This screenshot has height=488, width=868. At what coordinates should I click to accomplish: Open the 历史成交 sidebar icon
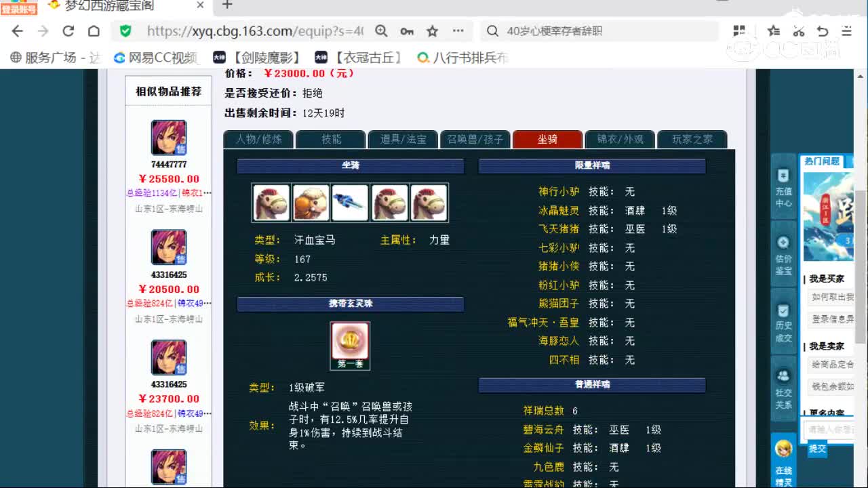click(x=783, y=323)
